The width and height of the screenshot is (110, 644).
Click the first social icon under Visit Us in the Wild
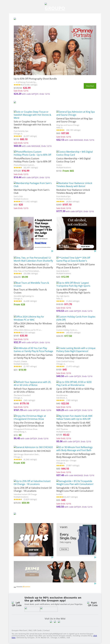coord(51,622)
